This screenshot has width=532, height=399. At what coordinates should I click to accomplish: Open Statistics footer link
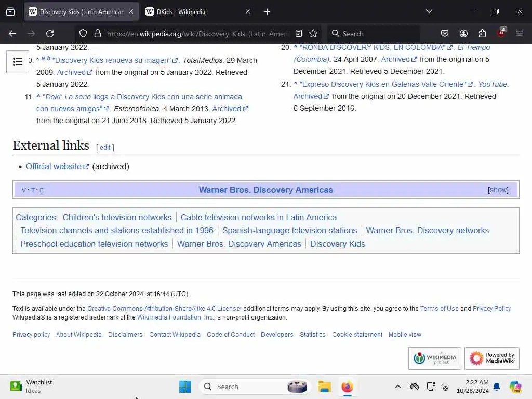coord(312,334)
